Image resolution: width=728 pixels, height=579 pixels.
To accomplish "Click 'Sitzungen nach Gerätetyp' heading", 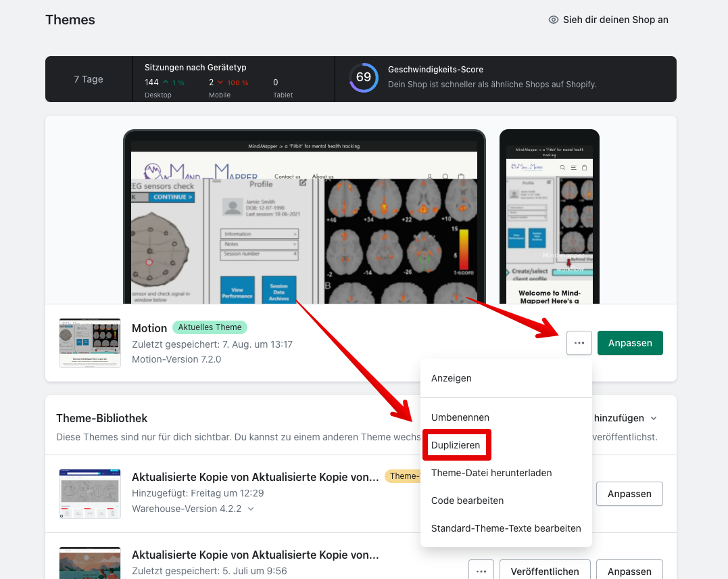I will (195, 68).
